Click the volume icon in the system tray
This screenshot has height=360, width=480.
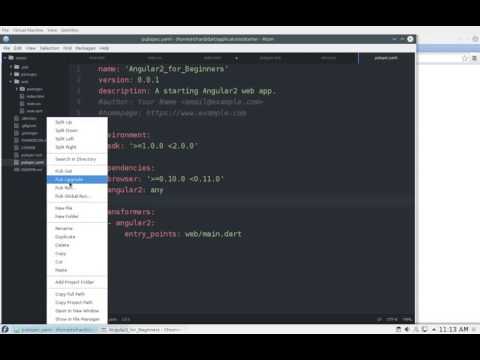[x=407, y=329]
